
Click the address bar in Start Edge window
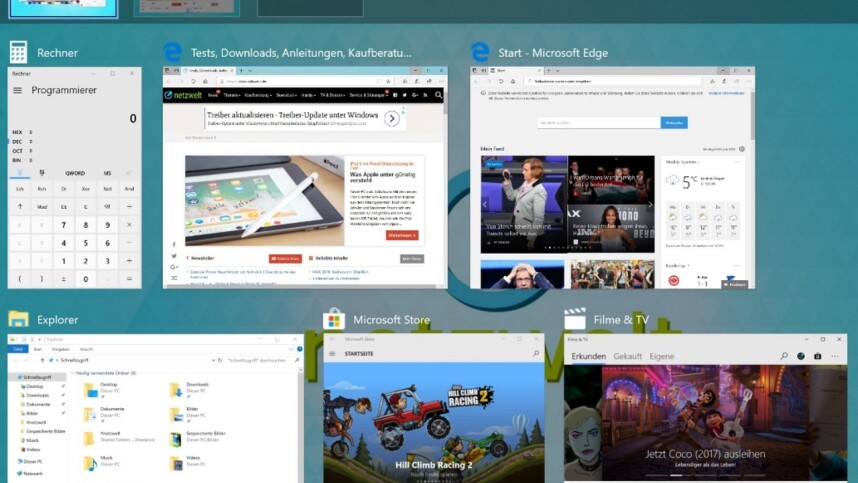click(x=612, y=81)
